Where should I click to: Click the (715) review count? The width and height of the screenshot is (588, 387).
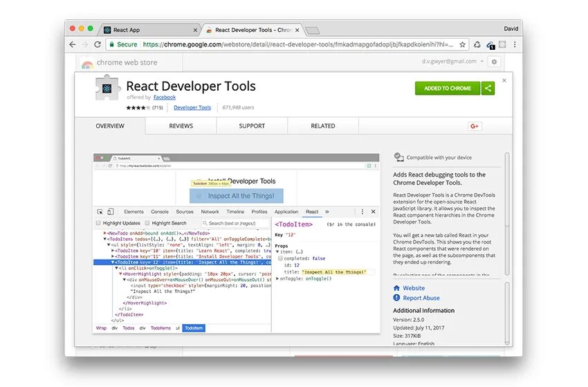tap(158, 108)
